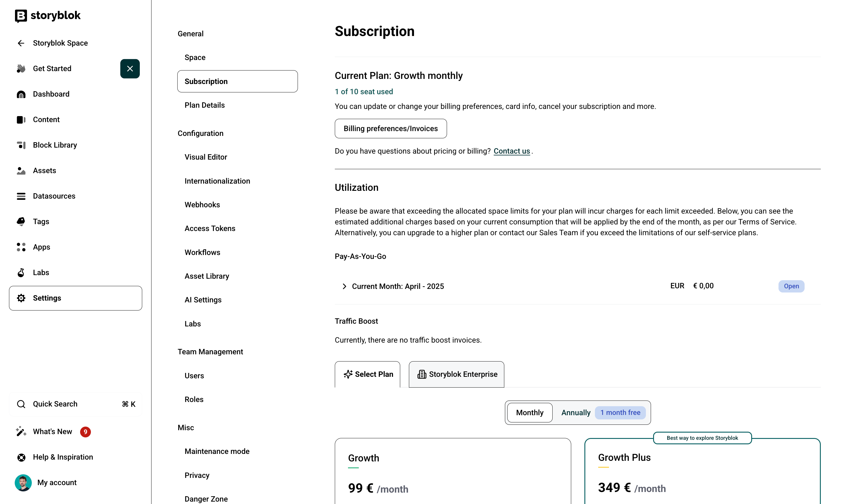The height and width of the screenshot is (504, 864).
Task: Switch billing to Annually
Action: (x=576, y=413)
